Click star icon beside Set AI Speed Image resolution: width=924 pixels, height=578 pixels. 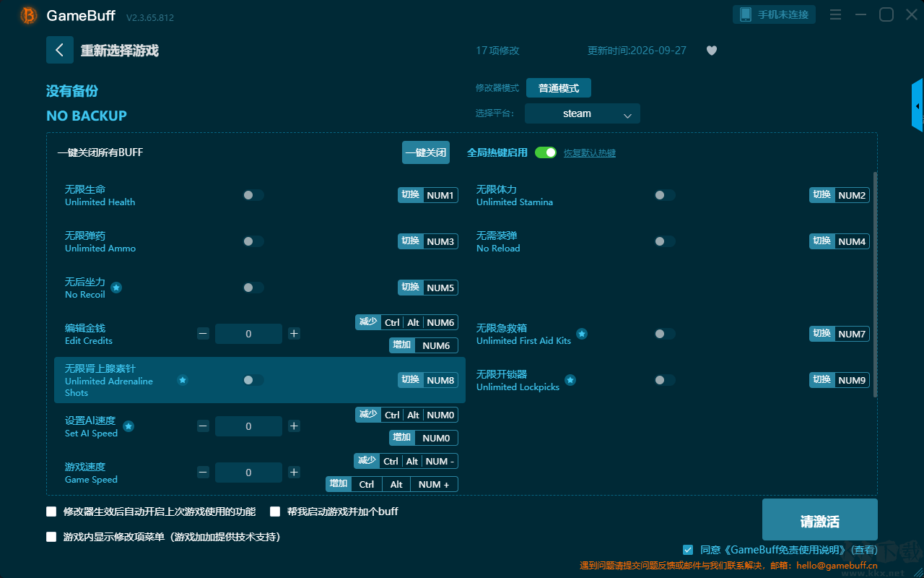[x=128, y=426]
